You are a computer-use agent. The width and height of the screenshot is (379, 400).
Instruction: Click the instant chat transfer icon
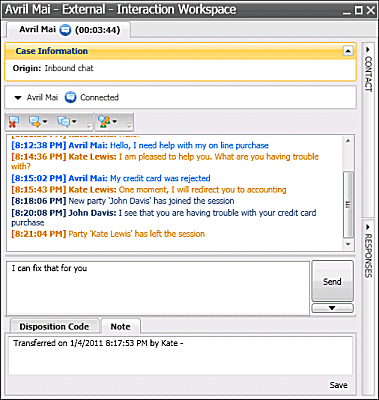[x=34, y=122]
